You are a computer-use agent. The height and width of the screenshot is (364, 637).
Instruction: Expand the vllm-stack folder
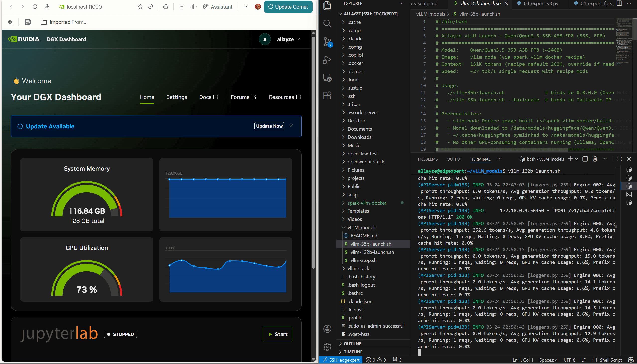pyautogui.click(x=373, y=268)
